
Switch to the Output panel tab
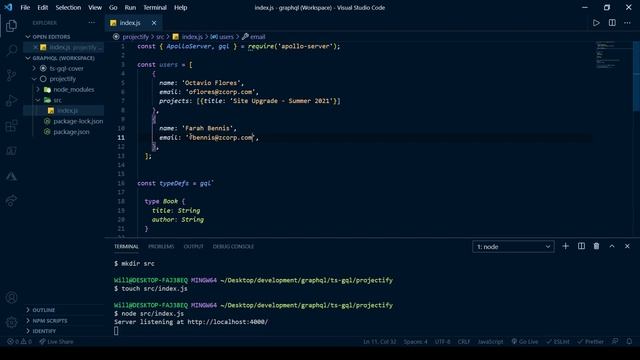click(193, 247)
